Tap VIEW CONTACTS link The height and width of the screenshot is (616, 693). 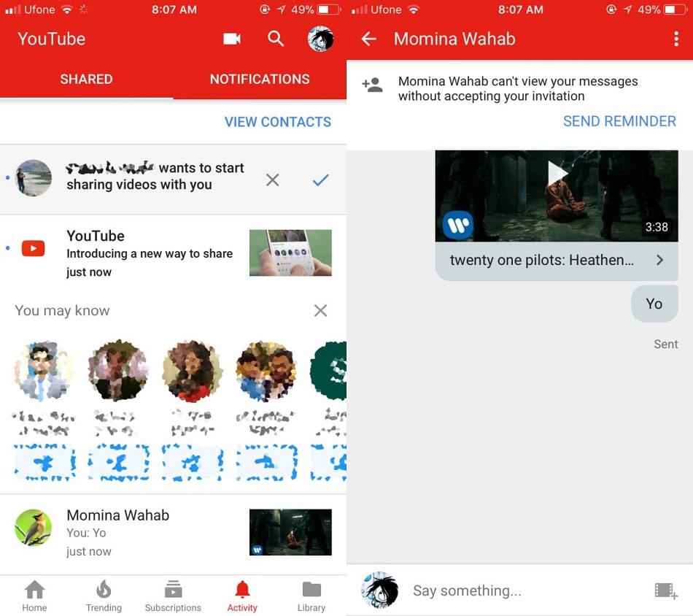[277, 122]
